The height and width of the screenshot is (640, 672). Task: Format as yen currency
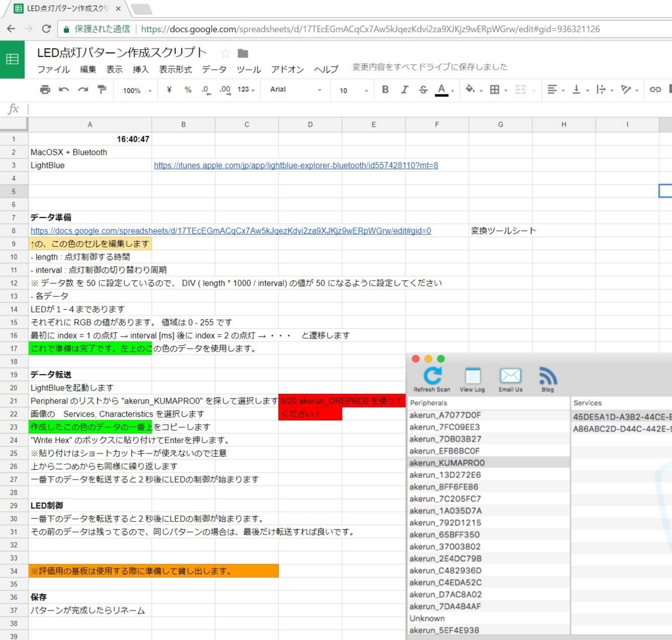tap(169, 89)
